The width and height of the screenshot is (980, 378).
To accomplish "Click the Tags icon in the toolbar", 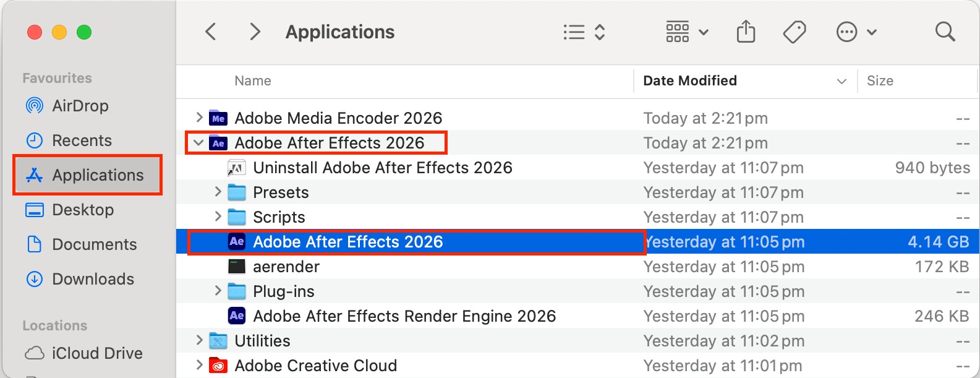I will click(795, 31).
